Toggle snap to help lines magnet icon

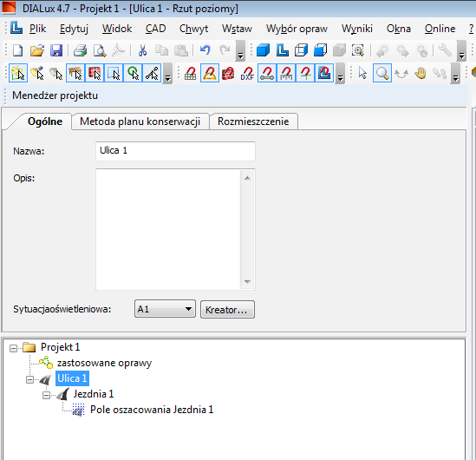(x=267, y=73)
